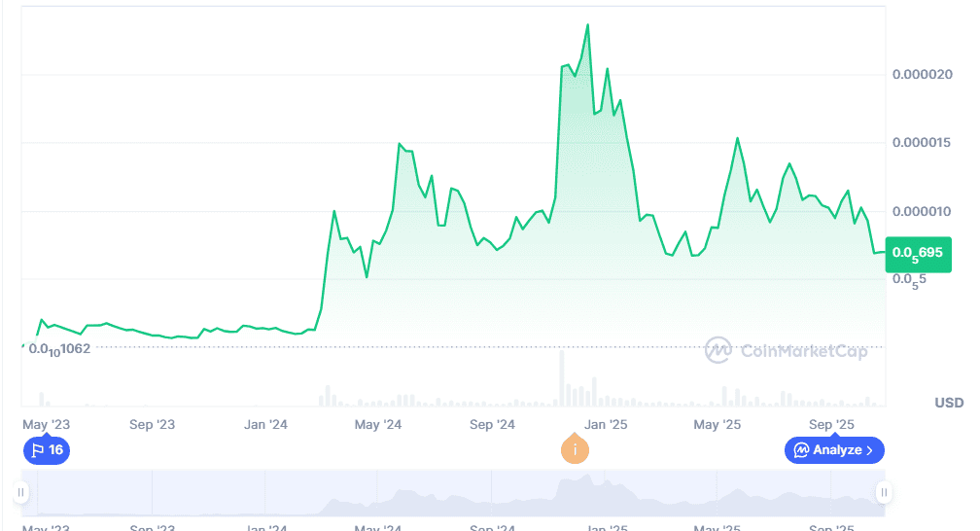Click the tallest volume bar in the chart

[x=562, y=378]
